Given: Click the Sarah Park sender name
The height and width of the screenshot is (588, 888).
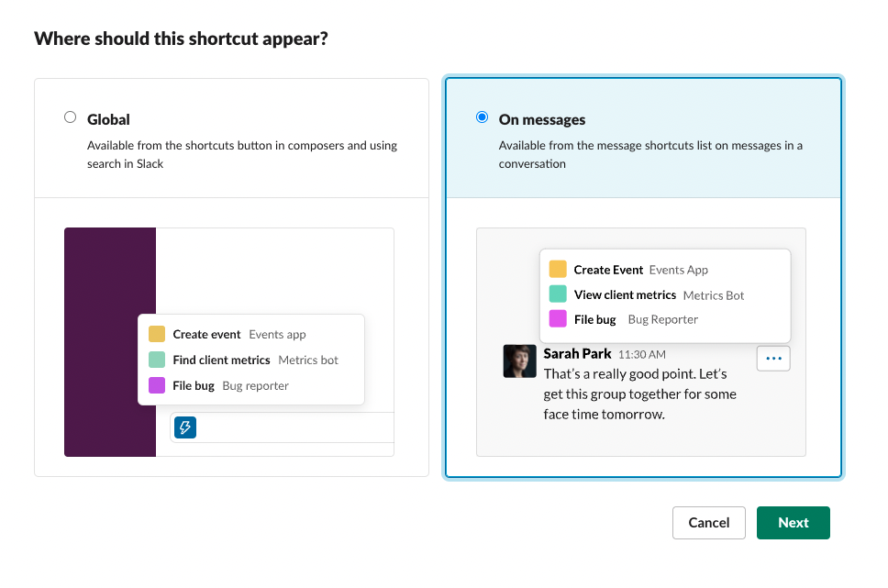Looking at the screenshot, I should click(x=577, y=353).
